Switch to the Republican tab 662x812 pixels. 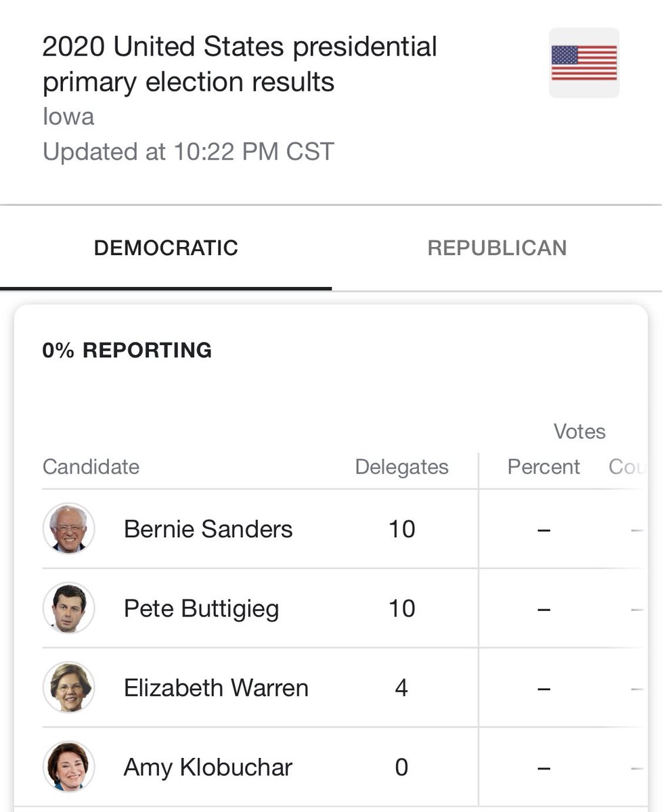(x=497, y=248)
